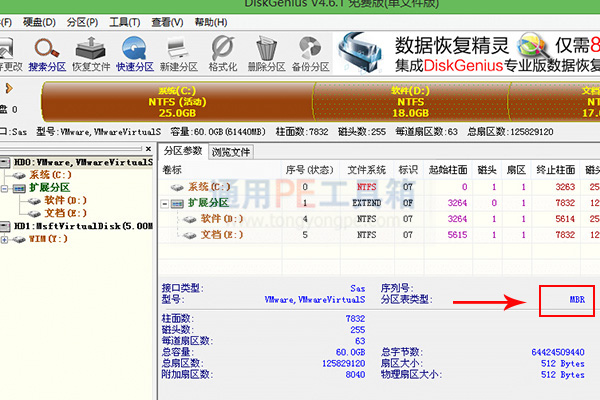Collapse 扩展分区 row in partition table
This screenshot has width=600, height=400.
[x=164, y=204]
